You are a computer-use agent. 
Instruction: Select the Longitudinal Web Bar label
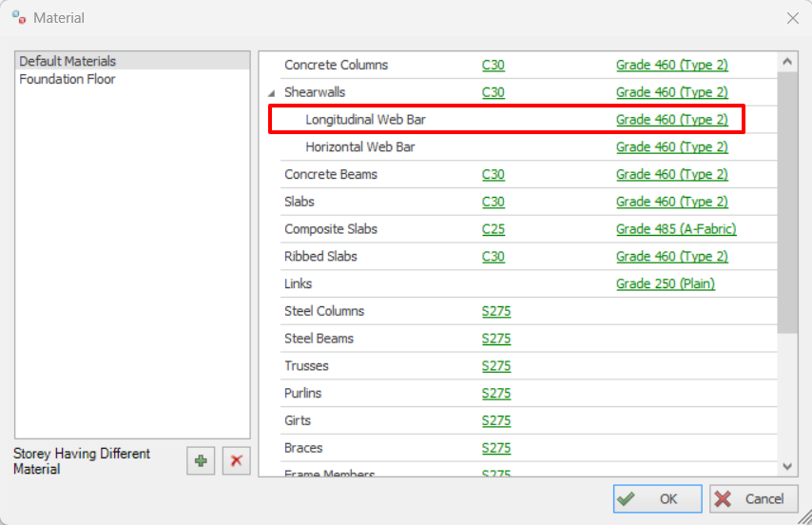365,120
